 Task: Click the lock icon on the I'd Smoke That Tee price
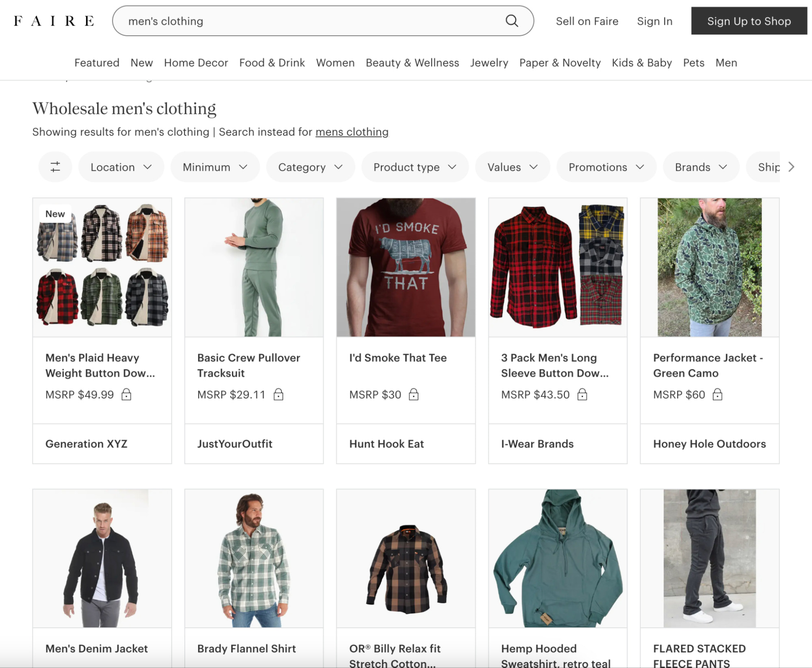click(x=414, y=394)
